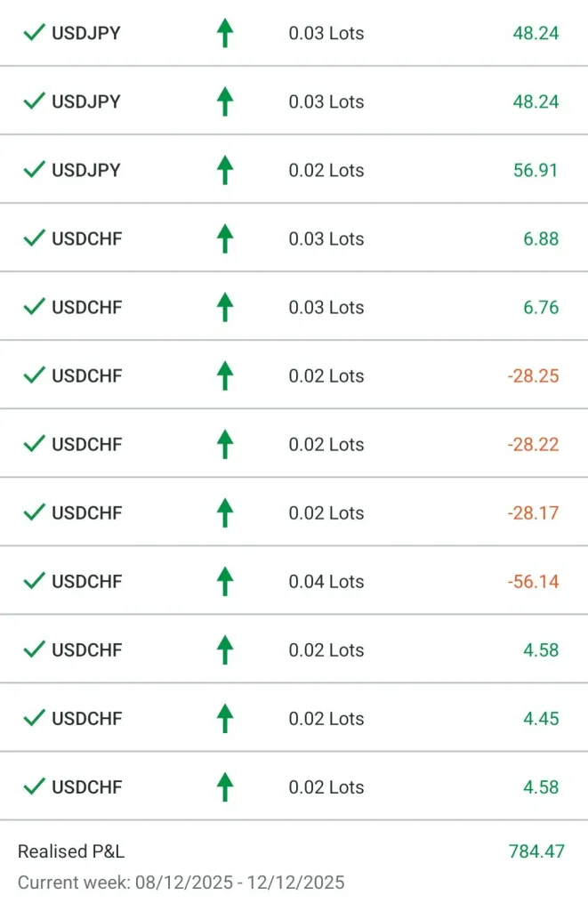
Task: Click the Realised P&L label
Action: (71, 851)
